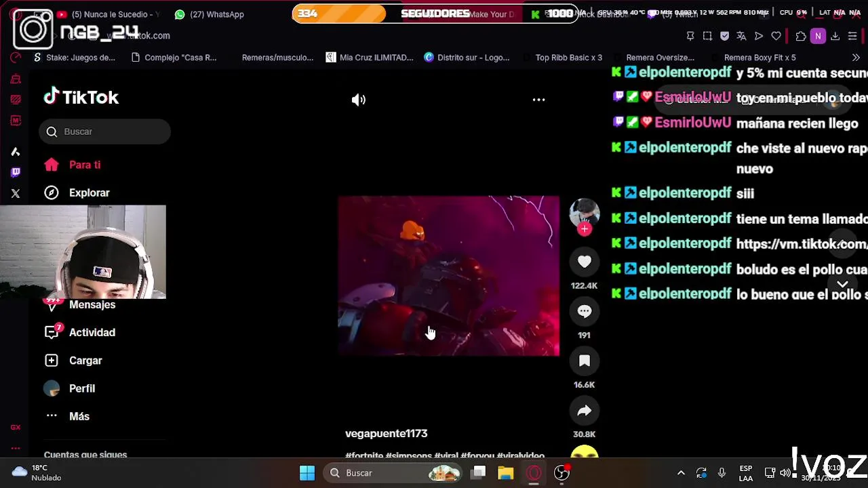Screen dimensions: 868x488
Task: Click the GX icon in the sidebar
Action: pos(16,427)
